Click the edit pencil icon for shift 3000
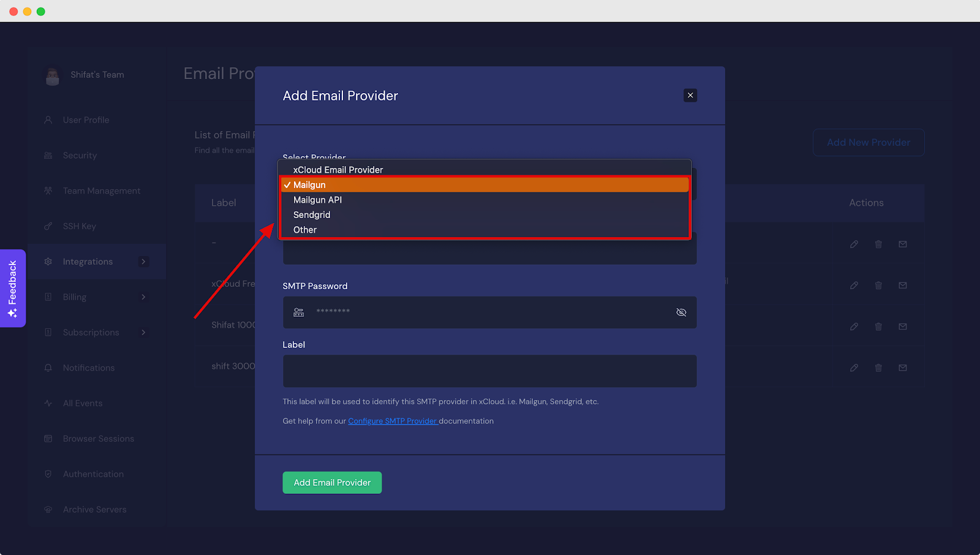Screen dimensions: 980x555 854,368
